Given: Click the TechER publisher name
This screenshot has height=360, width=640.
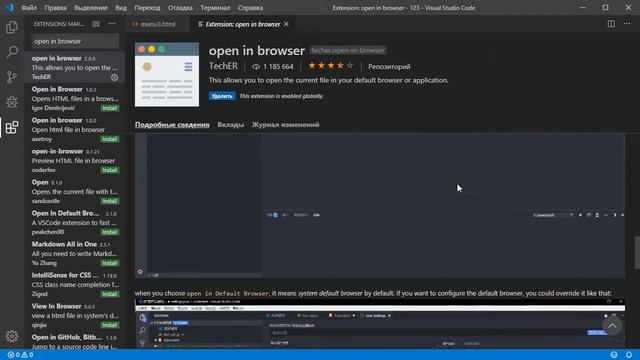Looking at the screenshot, I should 223,66.
